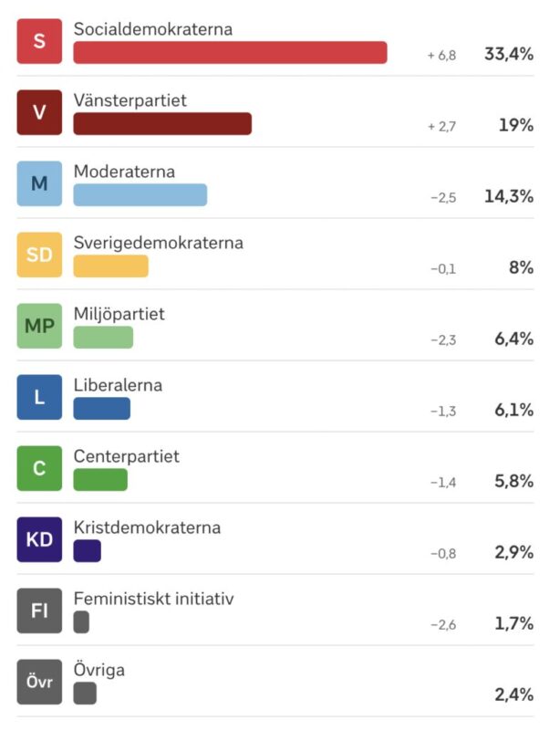Open the Vänsterpartiet party name
The image size is (560, 730).
(x=130, y=100)
